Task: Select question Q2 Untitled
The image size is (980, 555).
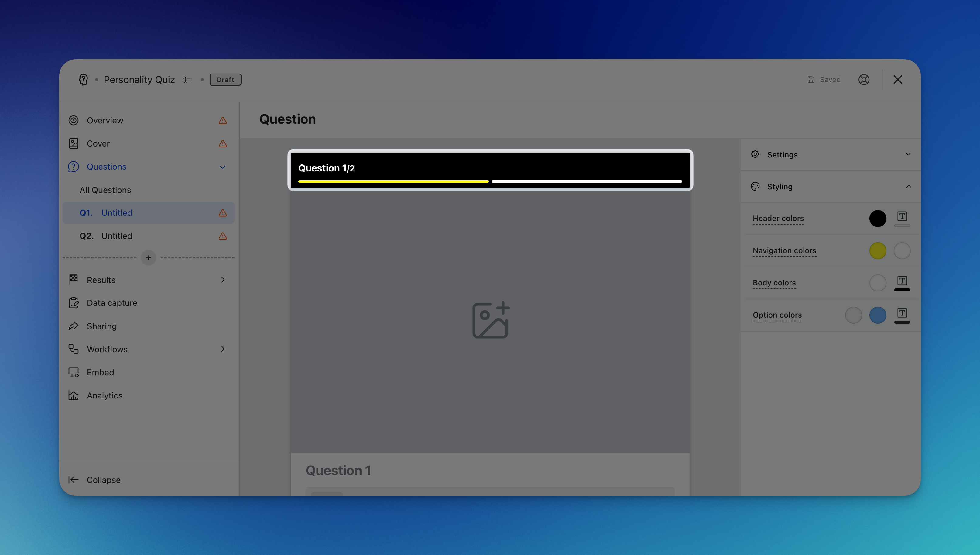Action: pyautogui.click(x=117, y=236)
